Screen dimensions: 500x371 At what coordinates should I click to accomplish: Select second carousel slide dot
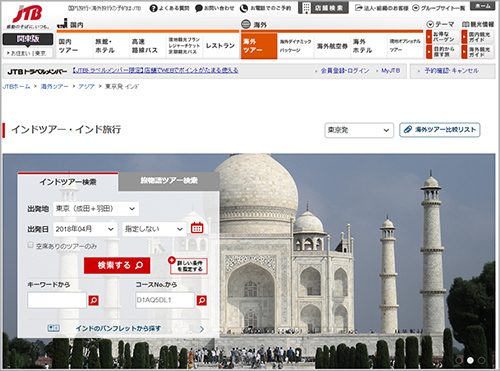(470, 360)
